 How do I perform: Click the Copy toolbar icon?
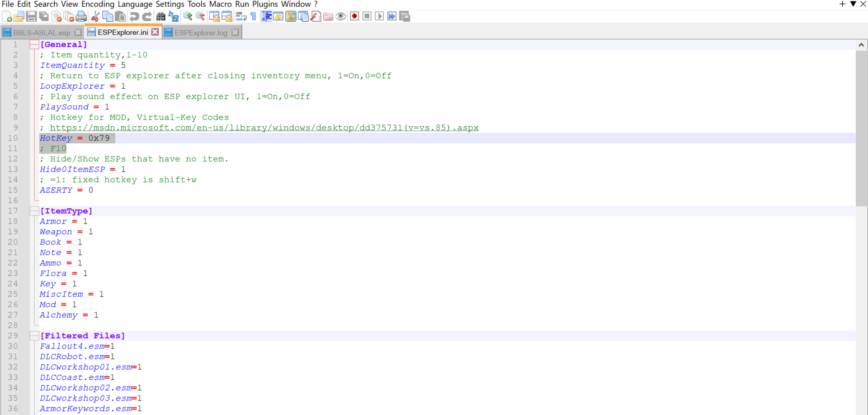[108, 17]
